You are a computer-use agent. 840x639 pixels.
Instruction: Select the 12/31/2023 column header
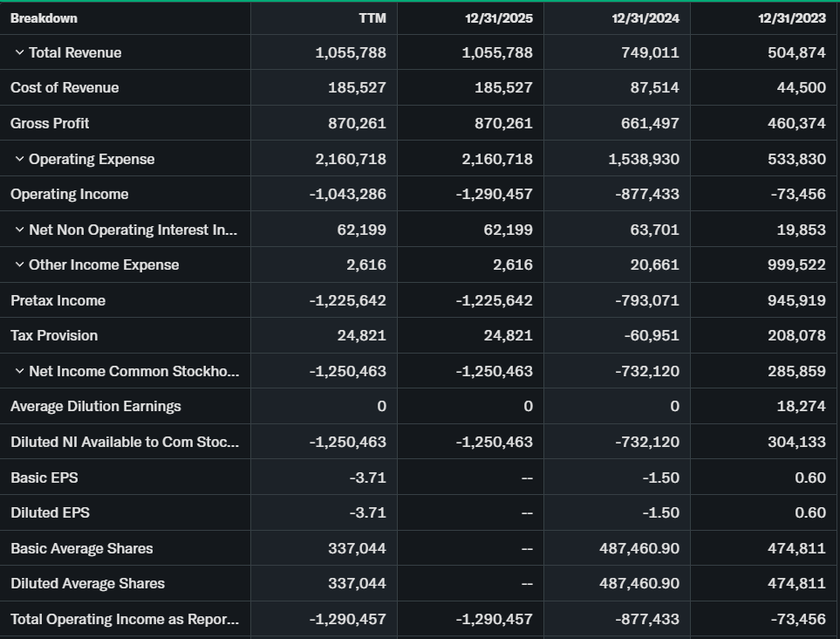[792, 18]
